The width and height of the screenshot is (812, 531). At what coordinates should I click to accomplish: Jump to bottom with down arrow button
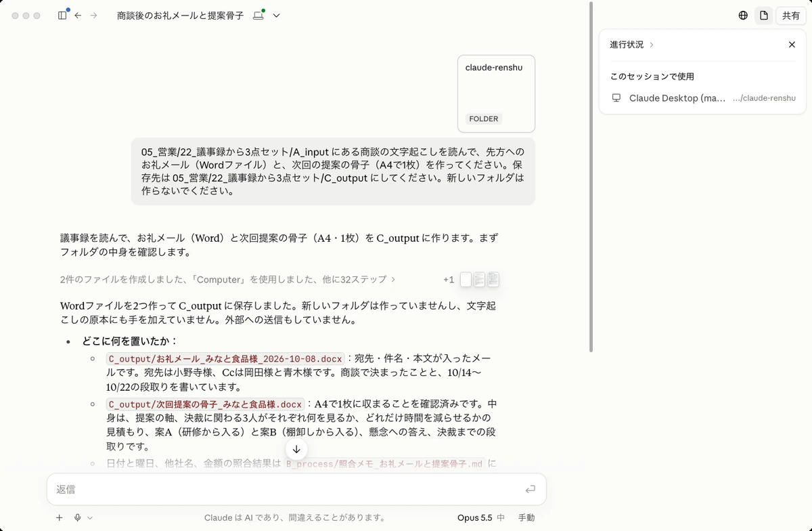296,449
